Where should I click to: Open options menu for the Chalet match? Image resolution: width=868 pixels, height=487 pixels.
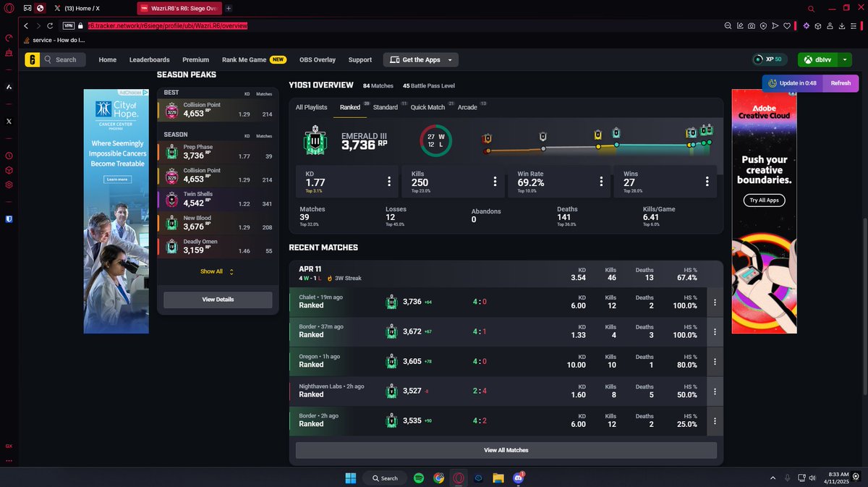tap(715, 302)
